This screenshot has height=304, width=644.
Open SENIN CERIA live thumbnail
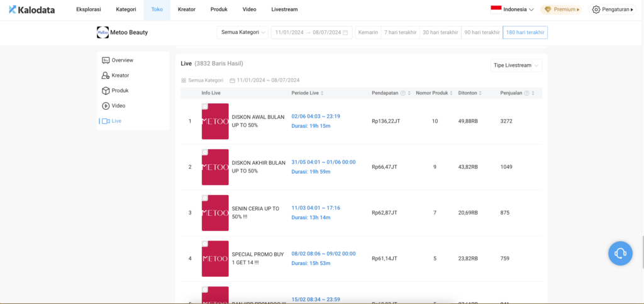click(215, 213)
